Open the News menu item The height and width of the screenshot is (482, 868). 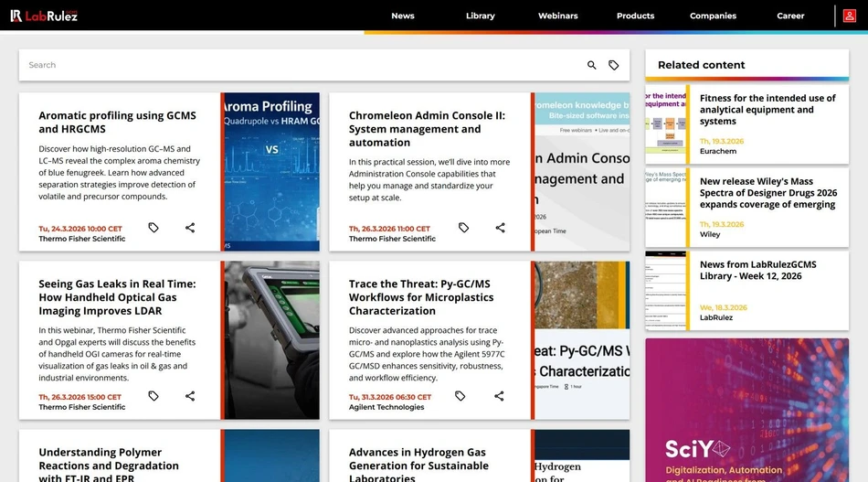click(402, 16)
